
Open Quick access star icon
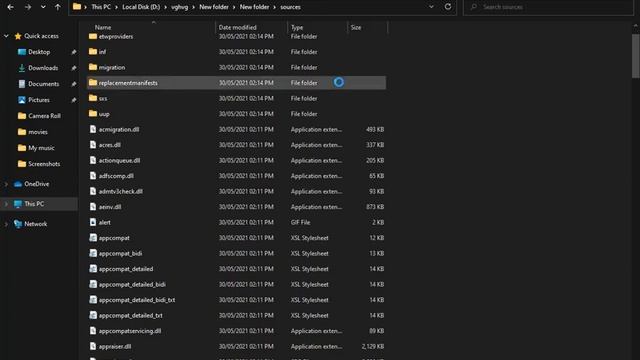point(18,36)
